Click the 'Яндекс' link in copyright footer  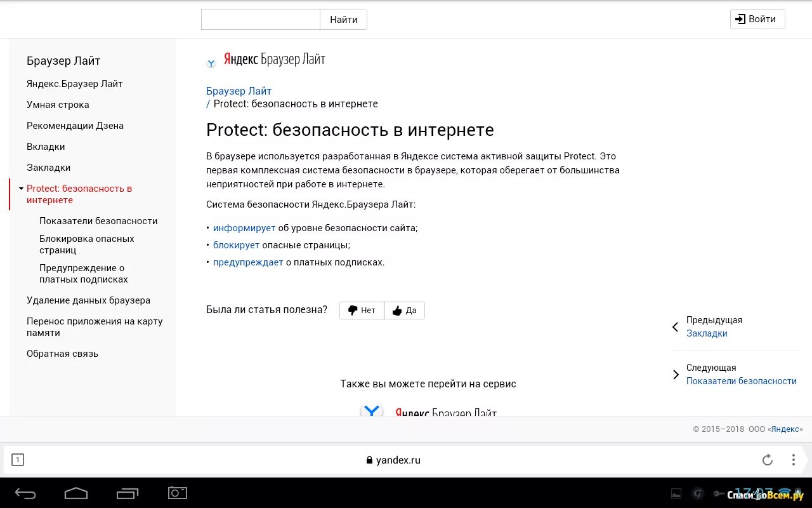tap(785, 429)
